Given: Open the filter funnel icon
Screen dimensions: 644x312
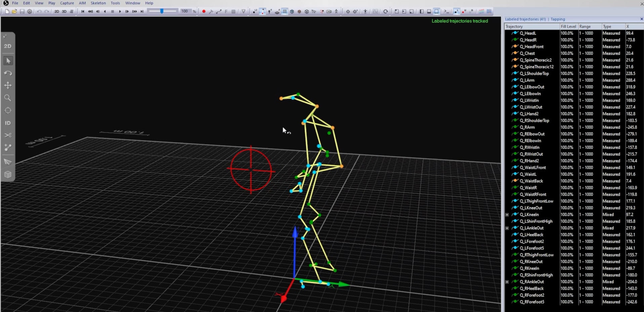Looking at the screenshot, I should point(243,11).
